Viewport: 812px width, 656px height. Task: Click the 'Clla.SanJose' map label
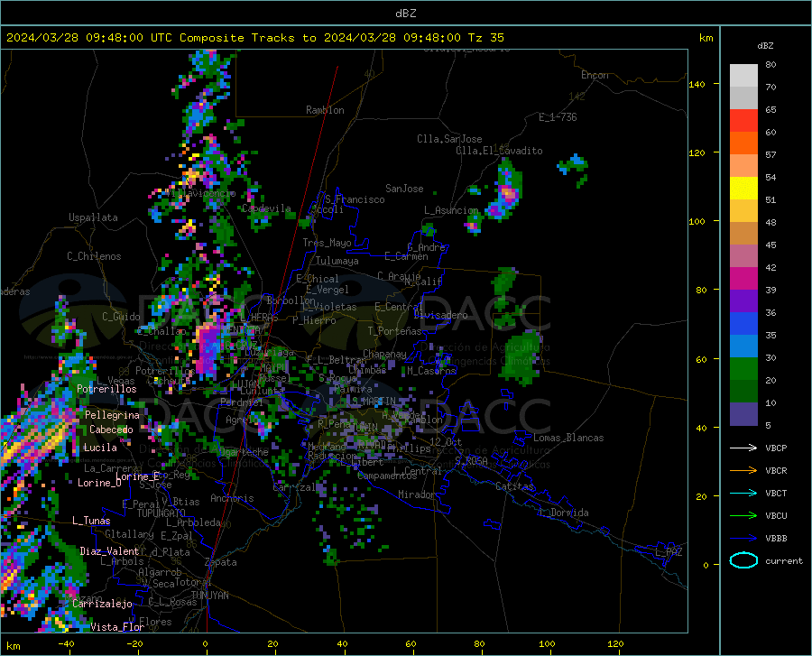click(449, 139)
